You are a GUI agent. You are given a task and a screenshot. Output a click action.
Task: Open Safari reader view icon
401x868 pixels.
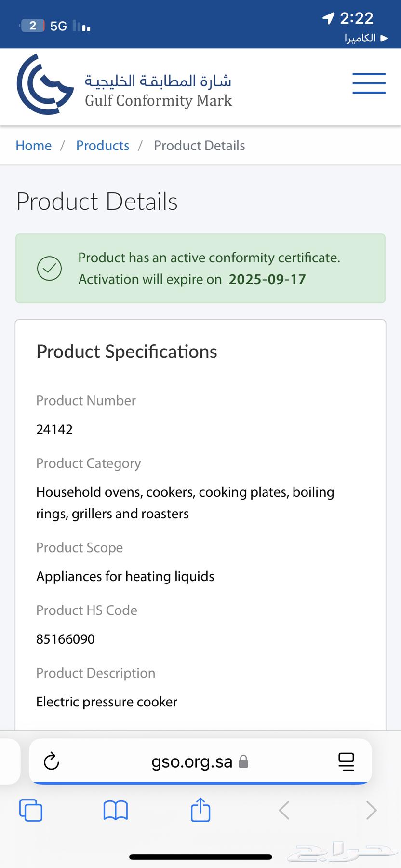click(346, 761)
